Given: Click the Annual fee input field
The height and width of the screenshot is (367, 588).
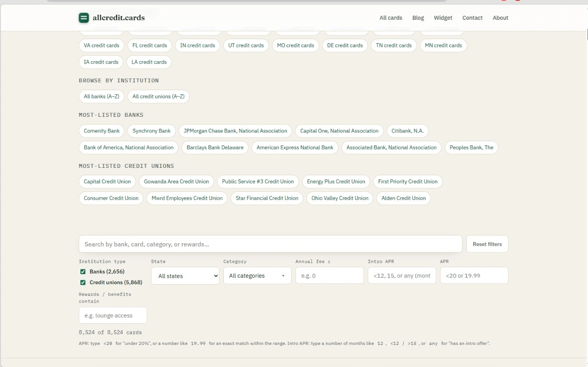Looking at the screenshot, I should click(x=329, y=276).
